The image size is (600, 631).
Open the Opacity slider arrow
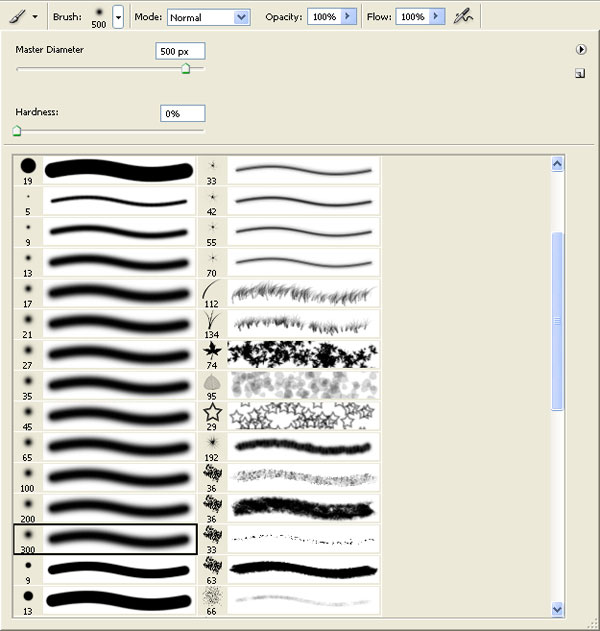pos(347,18)
